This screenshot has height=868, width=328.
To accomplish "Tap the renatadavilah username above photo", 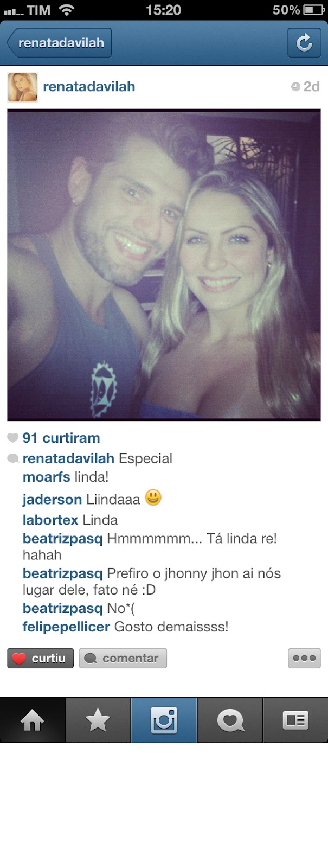I will coord(89,86).
